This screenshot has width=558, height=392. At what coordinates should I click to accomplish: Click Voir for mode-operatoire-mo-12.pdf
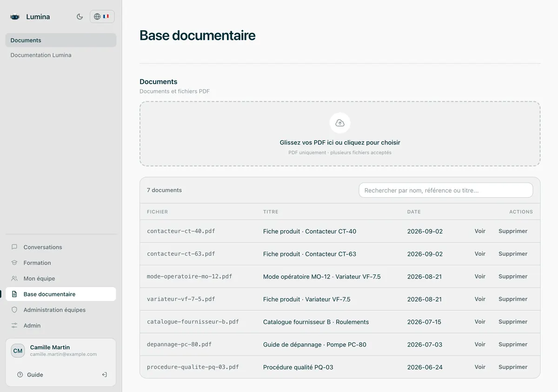(x=480, y=276)
